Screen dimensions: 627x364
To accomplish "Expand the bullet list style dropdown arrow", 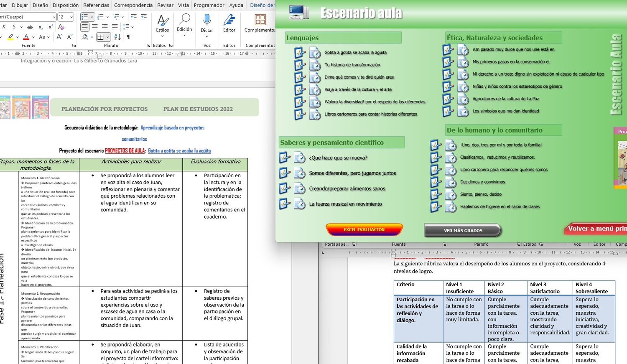I will tap(92, 17).
